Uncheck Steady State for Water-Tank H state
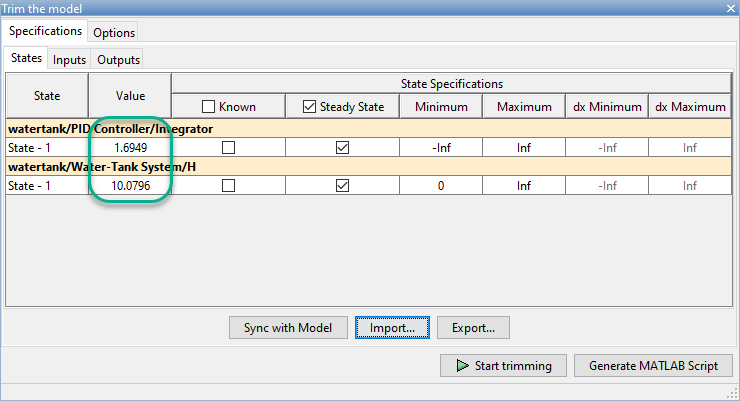 coord(343,185)
